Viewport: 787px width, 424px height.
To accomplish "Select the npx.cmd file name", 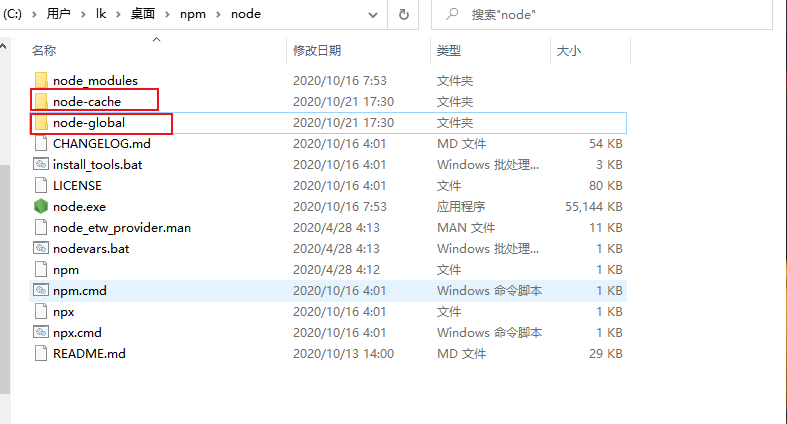I will coord(77,333).
